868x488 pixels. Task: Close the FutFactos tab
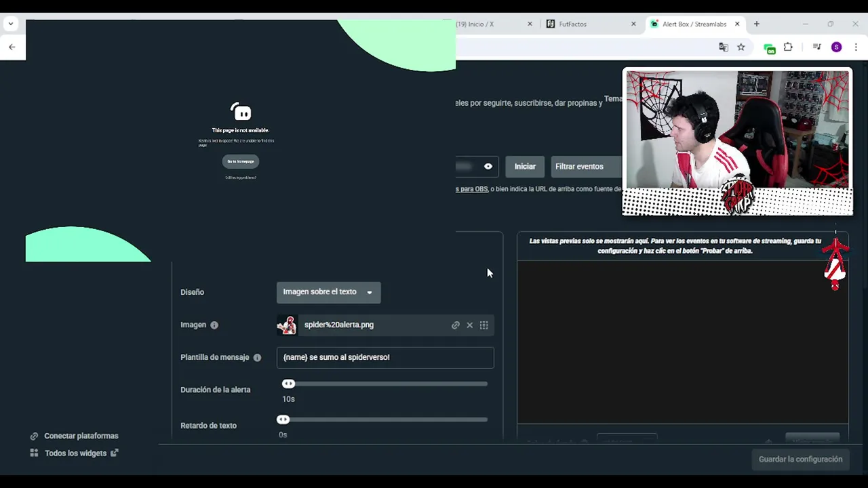tap(633, 24)
